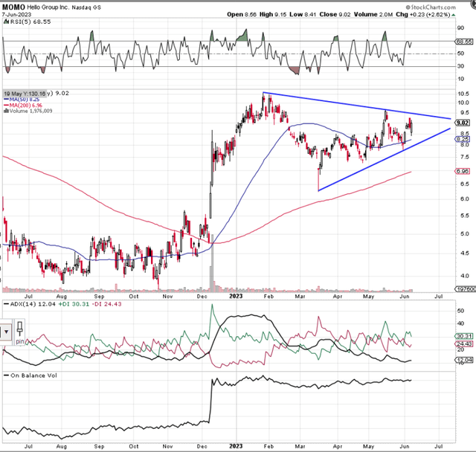Click the -DI 24.43 legend value
The width and height of the screenshot is (476, 452).
(106, 304)
